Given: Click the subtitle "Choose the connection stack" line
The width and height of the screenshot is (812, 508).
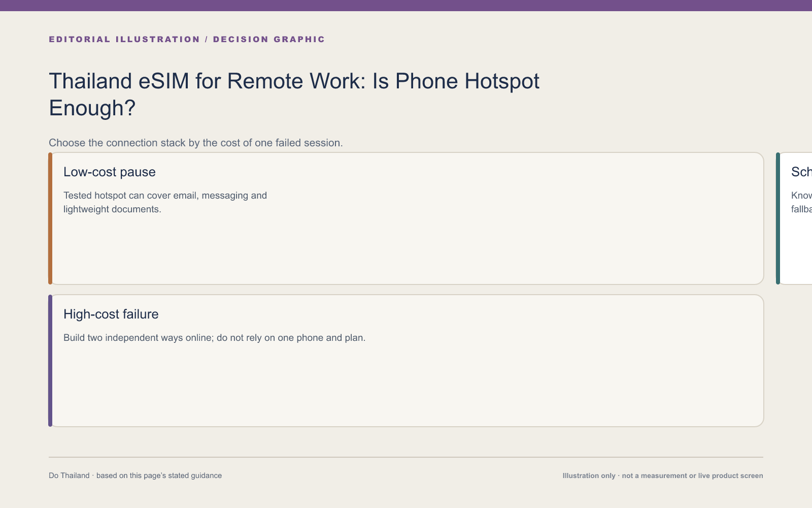Looking at the screenshot, I should [x=196, y=143].
